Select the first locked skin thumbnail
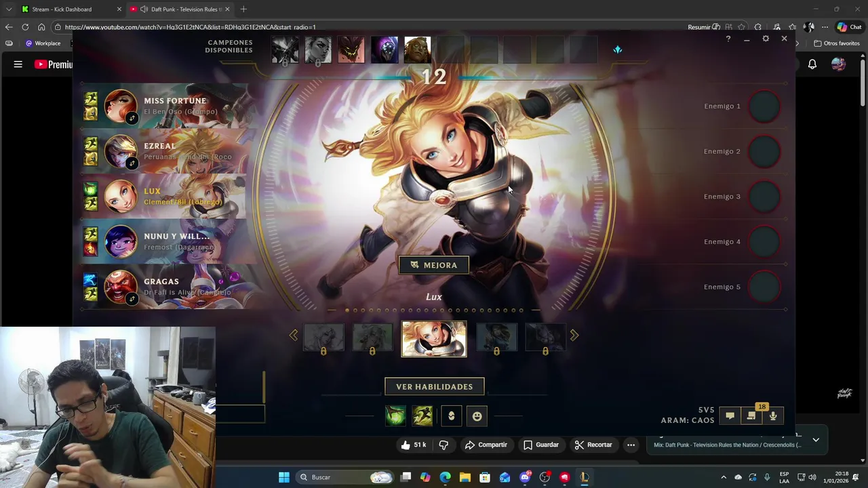The image size is (868, 488). coord(323,338)
